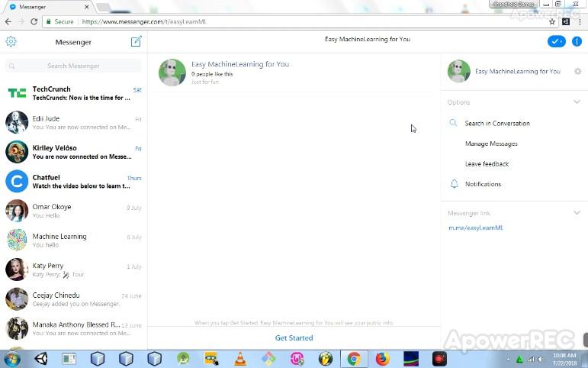
Task: Toggle the conversation info panel
Action: (577, 41)
